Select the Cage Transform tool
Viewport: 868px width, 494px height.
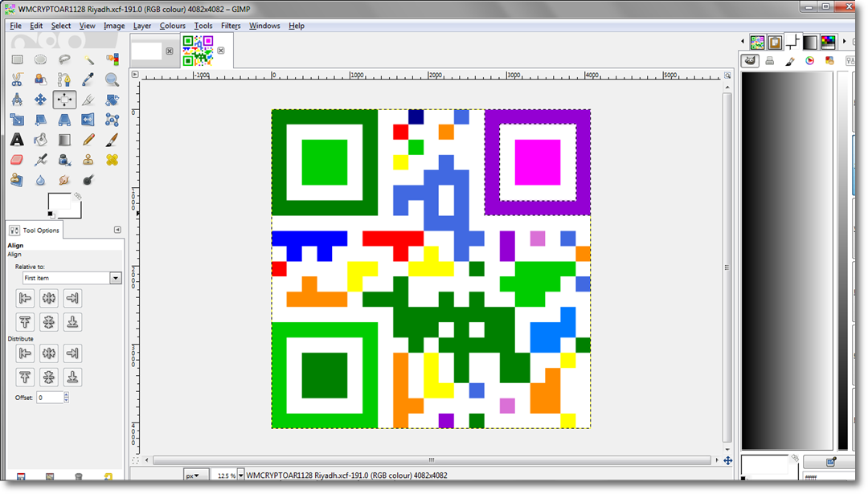pos(113,120)
